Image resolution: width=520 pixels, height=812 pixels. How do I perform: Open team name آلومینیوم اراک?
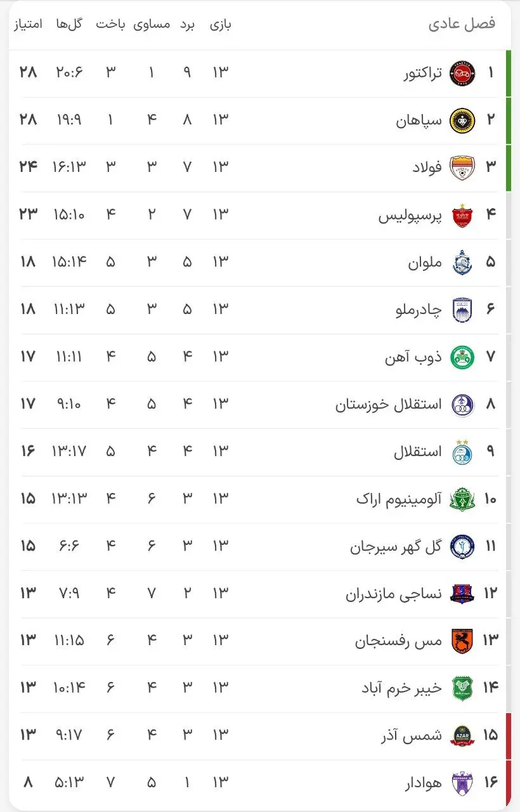pyautogui.click(x=399, y=499)
